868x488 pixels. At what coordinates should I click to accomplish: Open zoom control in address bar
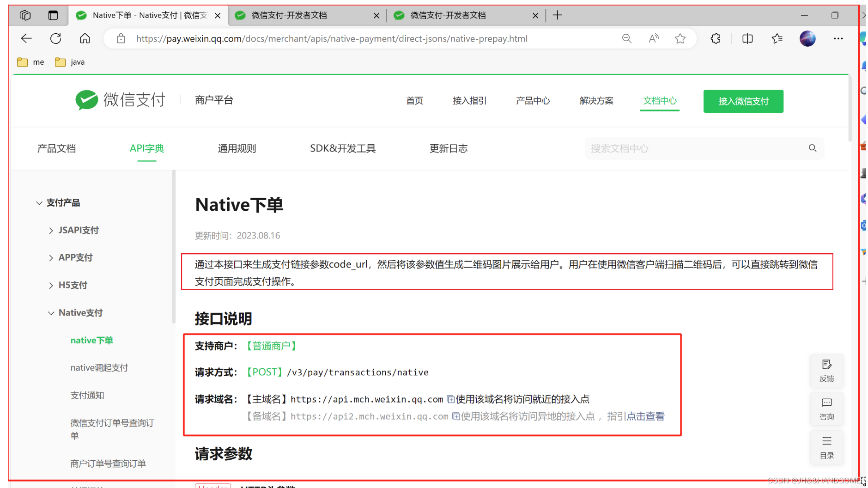(626, 39)
